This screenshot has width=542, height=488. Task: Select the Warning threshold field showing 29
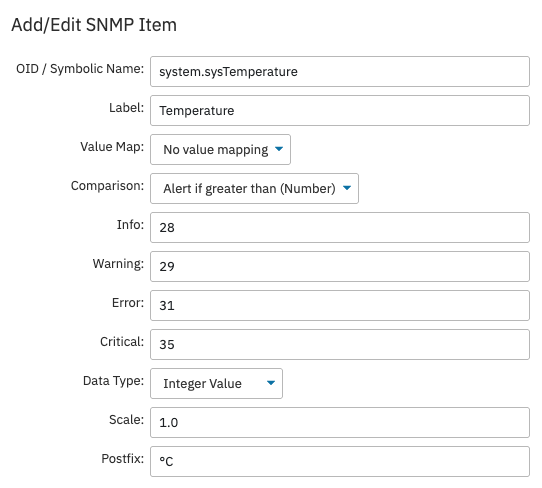click(x=340, y=266)
